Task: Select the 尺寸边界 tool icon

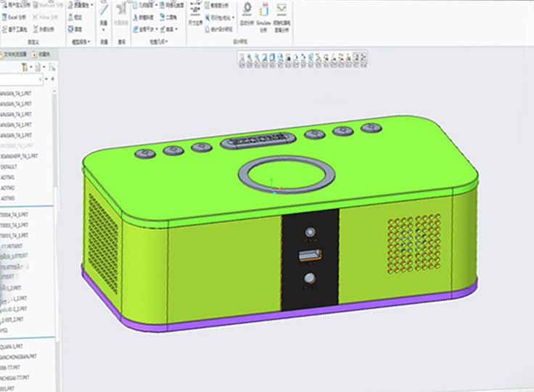Action: pos(195,10)
